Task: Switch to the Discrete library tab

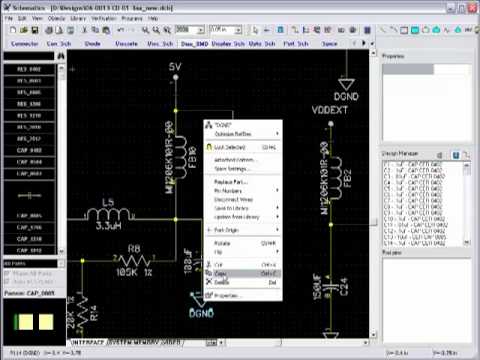Action: [x=126, y=44]
